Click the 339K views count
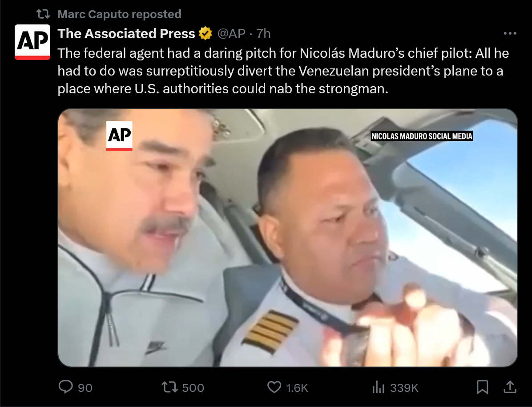The height and width of the screenshot is (407, 532). point(404,388)
